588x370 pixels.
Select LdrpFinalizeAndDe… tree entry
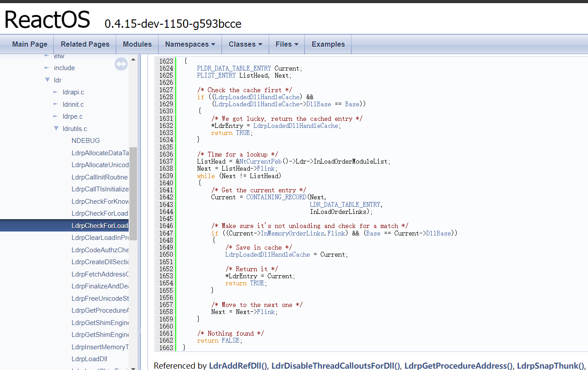[x=100, y=286]
